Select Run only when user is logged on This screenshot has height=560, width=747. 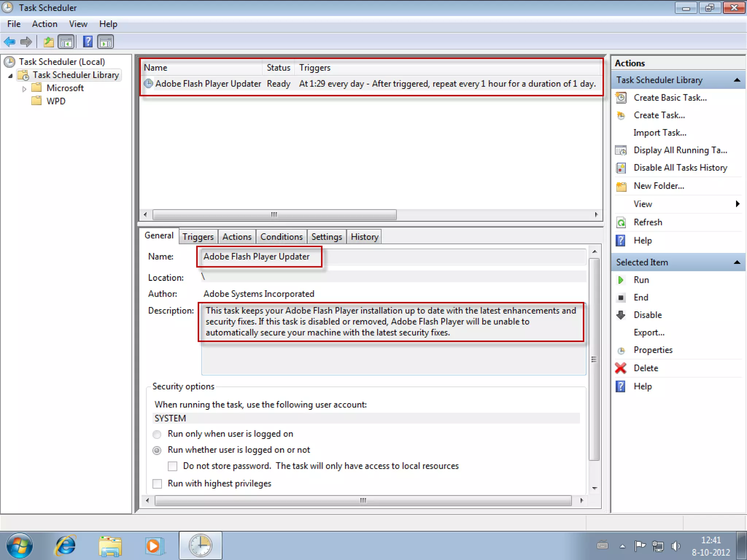pos(157,434)
